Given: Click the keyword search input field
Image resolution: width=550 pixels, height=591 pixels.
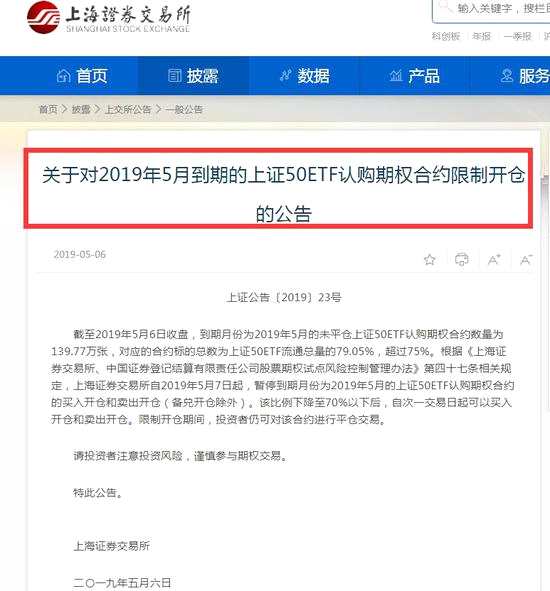Looking at the screenshot, I should click(492, 10).
